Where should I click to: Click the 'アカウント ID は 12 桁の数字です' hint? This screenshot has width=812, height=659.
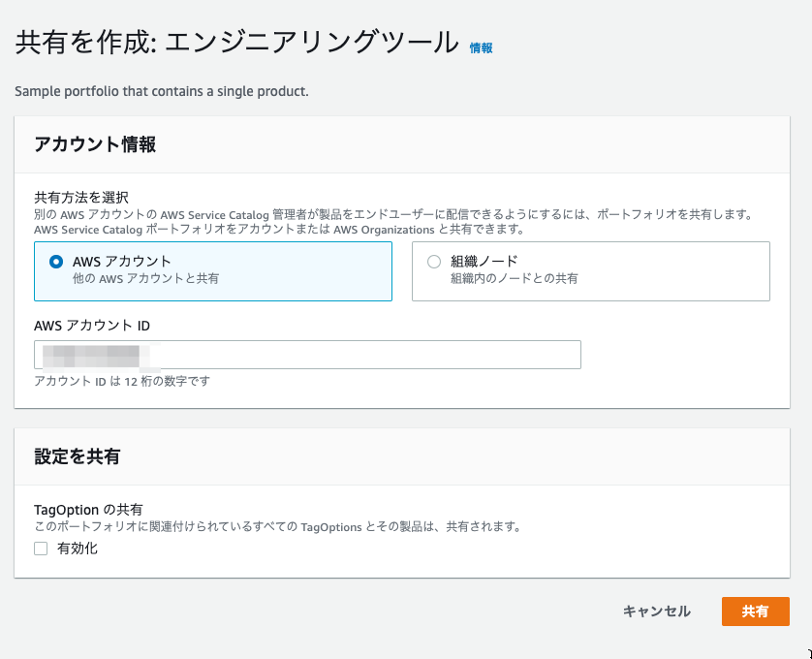(122, 381)
